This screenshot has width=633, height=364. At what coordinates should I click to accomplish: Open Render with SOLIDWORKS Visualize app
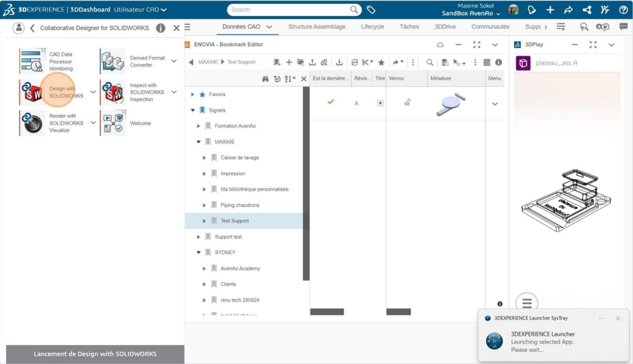coord(52,123)
